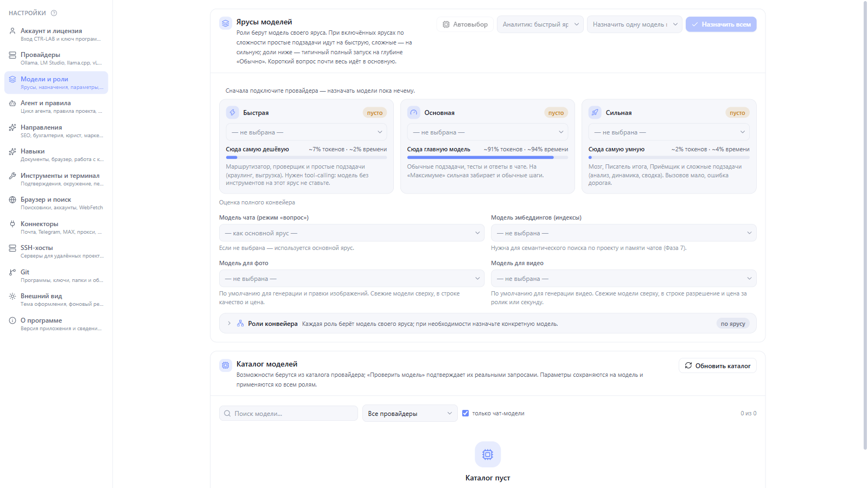Click the О программе info icon
Viewport: 868px width, 488px height.
coord(12,320)
